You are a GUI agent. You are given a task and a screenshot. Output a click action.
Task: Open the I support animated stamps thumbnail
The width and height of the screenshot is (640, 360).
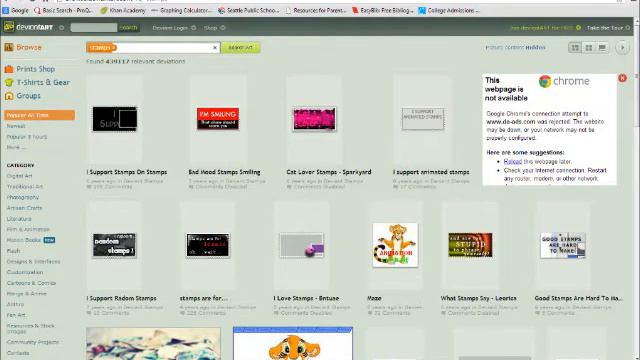(422, 119)
